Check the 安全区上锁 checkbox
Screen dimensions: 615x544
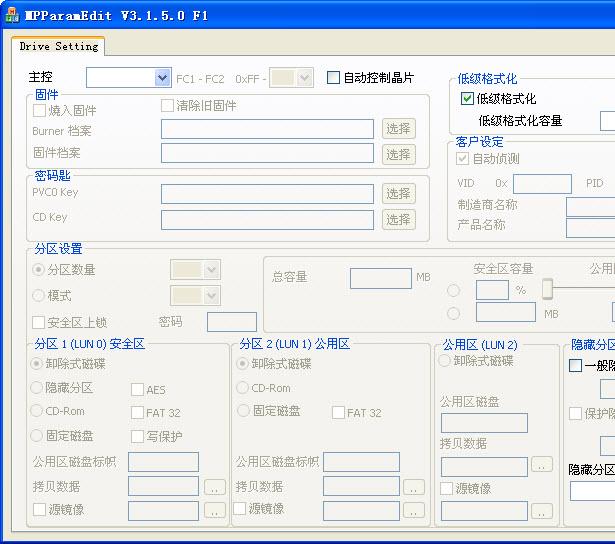(x=38, y=322)
